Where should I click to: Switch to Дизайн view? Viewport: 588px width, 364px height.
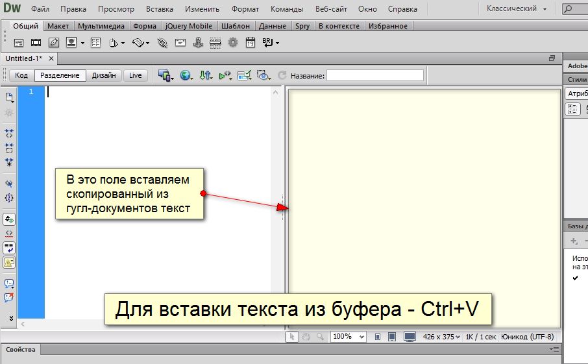tap(104, 75)
